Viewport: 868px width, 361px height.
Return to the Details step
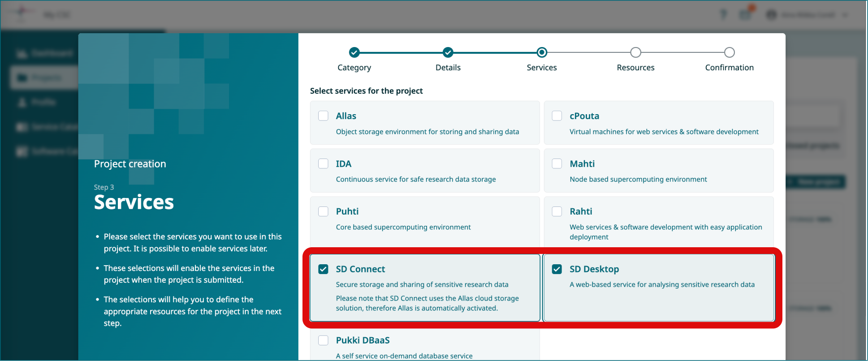pyautogui.click(x=448, y=52)
